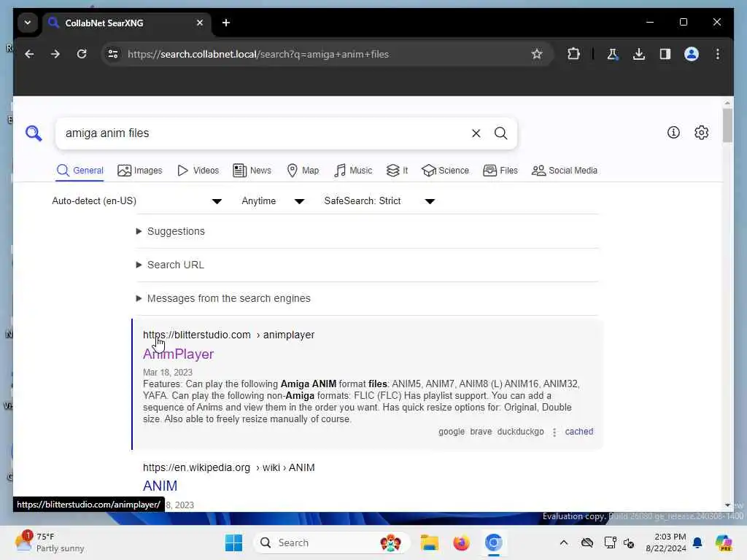Viewport: 747px width, 560px height.
Task: Open the Chrome three-dot menu
Action: (x=718, y=54)
